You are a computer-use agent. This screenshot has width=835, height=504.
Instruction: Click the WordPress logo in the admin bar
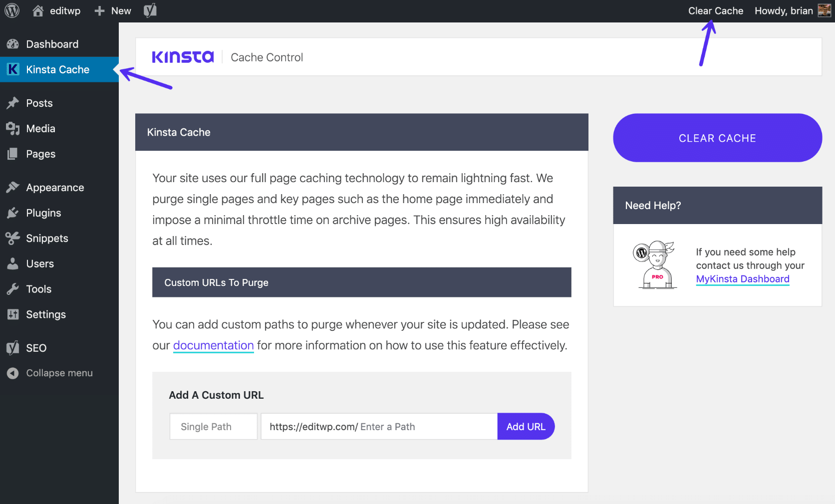pos(11,10)
